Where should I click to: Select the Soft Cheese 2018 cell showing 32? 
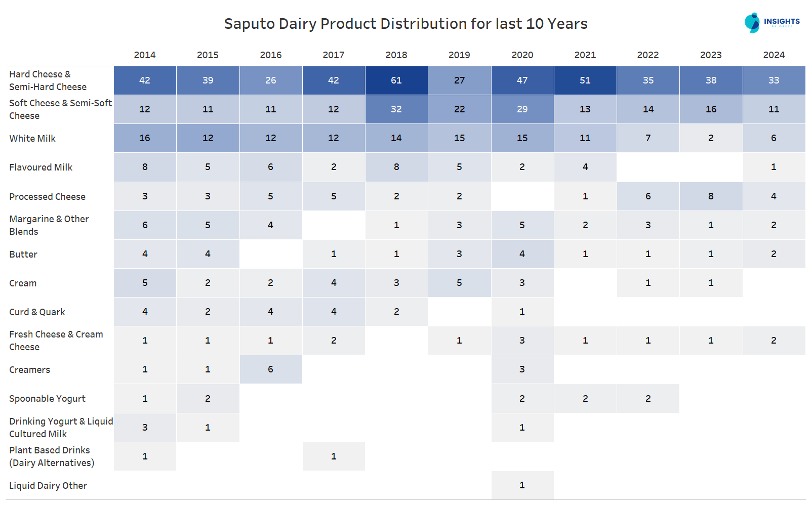396,109
